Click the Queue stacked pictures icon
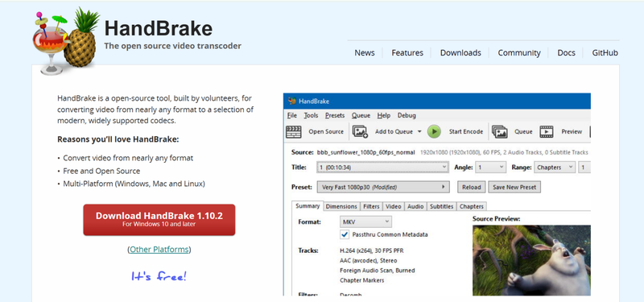The width and height of the screenshot is (644, 302). (499, 132)
